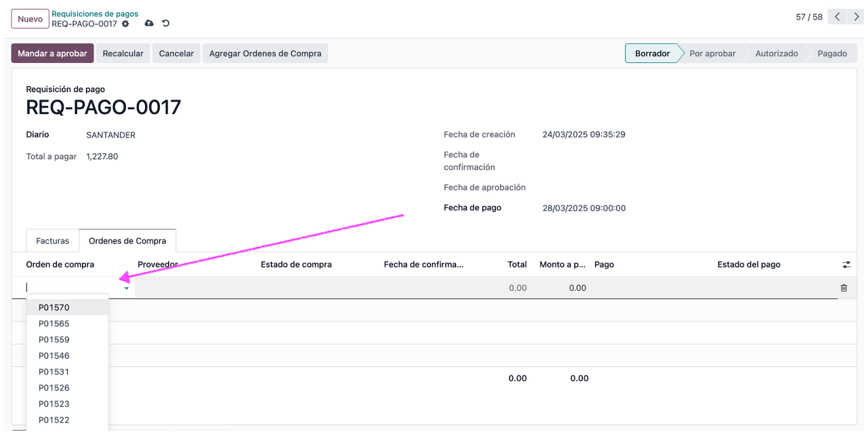Viewport: 868px width, 436px height.
Task: Click Mandar a aprobar button
Action: (x=52, y=54)
